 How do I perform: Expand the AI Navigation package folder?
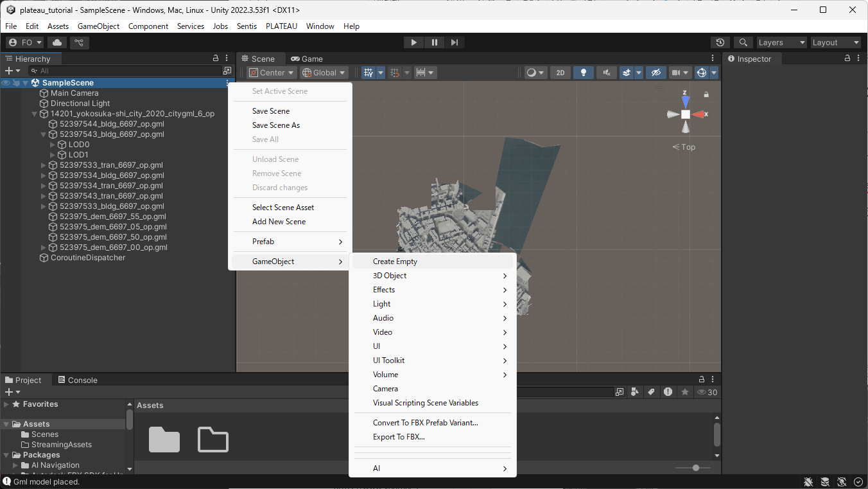[15, 465]
